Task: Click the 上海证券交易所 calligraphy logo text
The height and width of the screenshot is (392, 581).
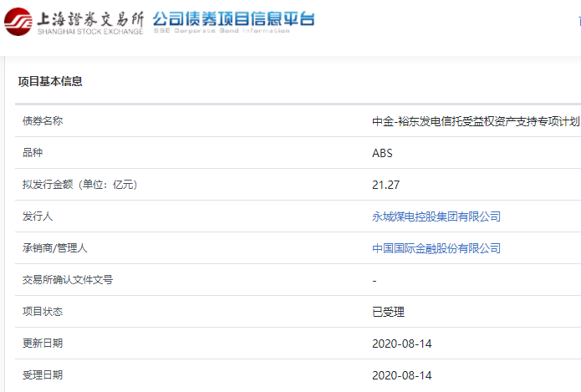Action: coord(90,18)
